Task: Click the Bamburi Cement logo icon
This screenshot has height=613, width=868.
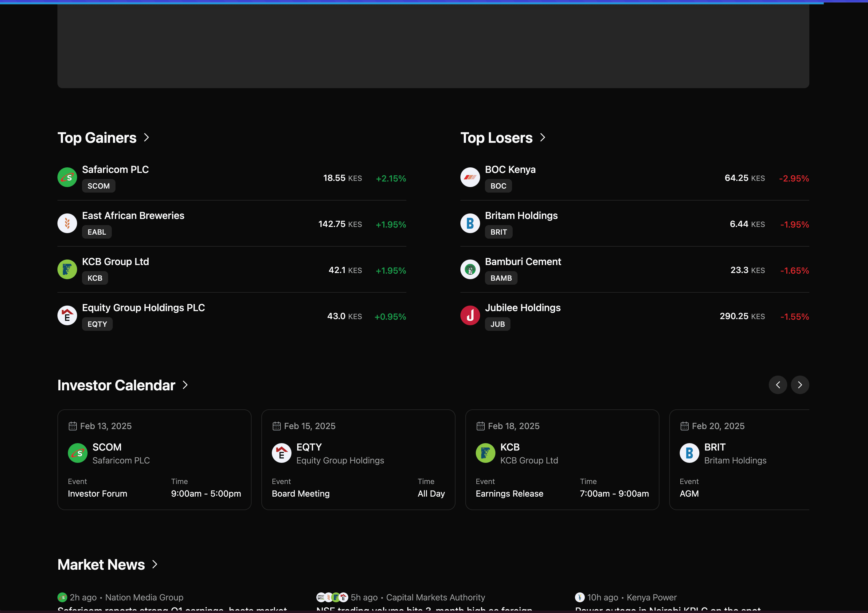Action: tap(470, 269)
